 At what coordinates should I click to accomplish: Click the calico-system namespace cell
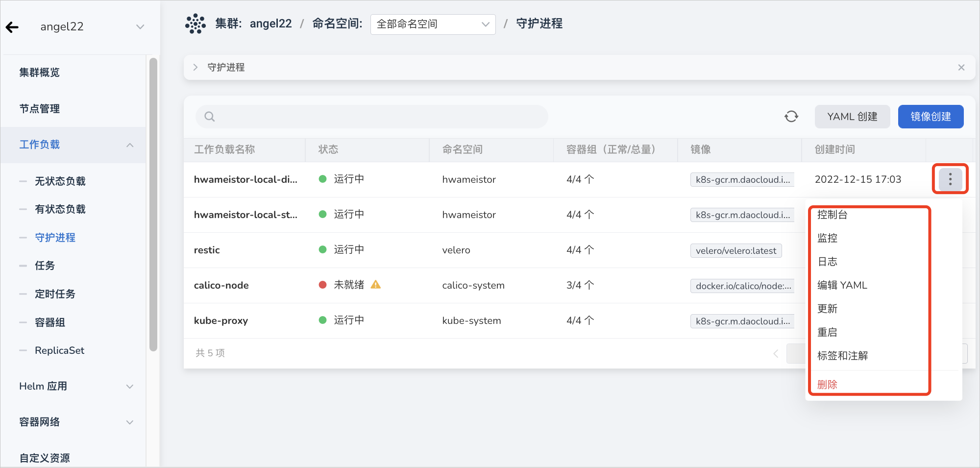point(473,285)
